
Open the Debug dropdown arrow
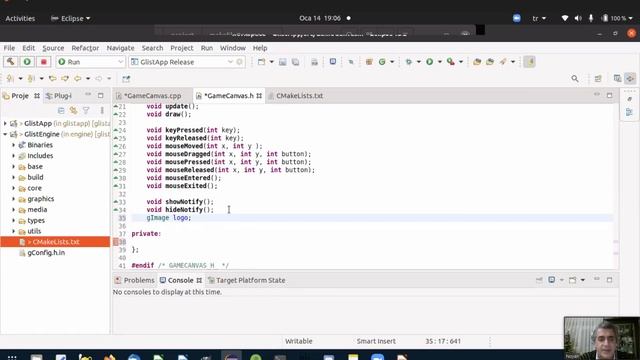pos(418,62)
